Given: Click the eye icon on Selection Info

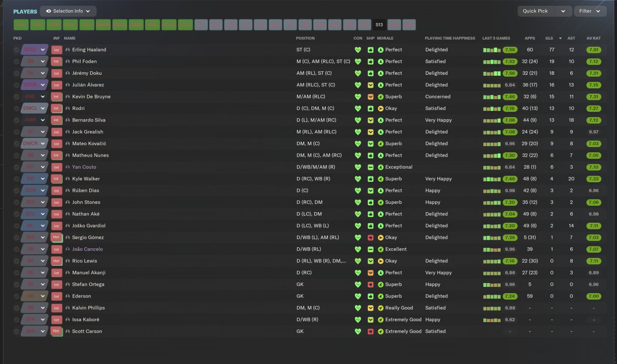Looking at the screenshot, I should pyautogui.click(x=49, y=11).
